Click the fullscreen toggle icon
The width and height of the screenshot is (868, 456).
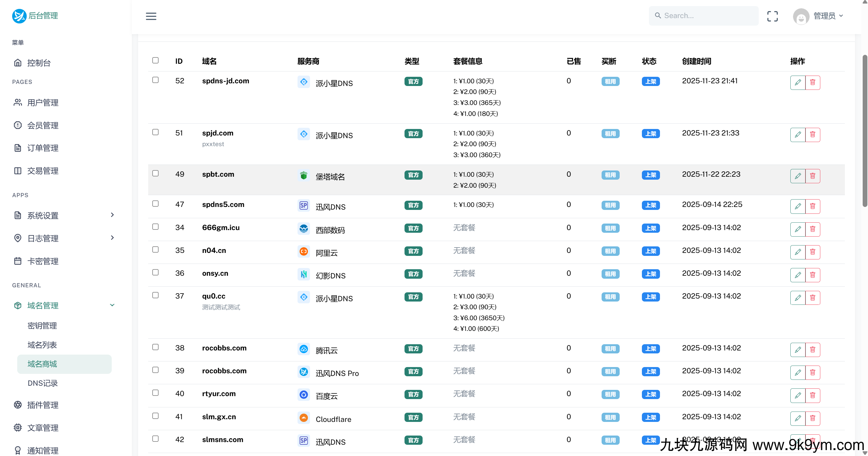coord(772,16)
